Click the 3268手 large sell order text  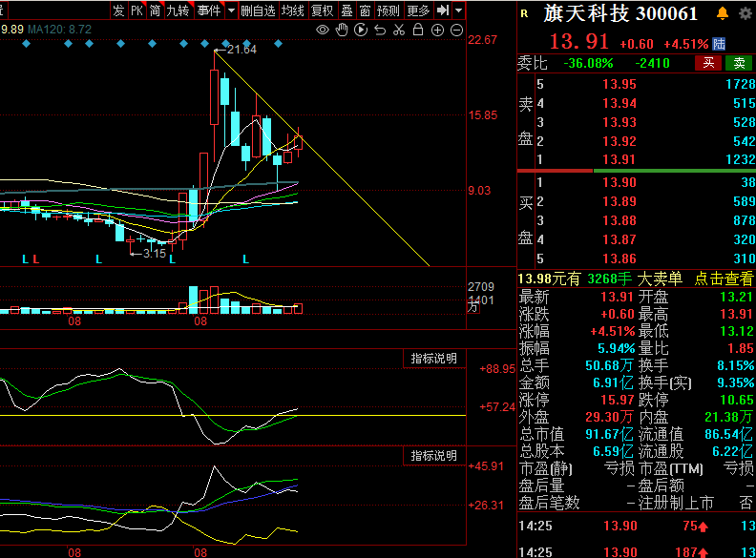point(609,279)
